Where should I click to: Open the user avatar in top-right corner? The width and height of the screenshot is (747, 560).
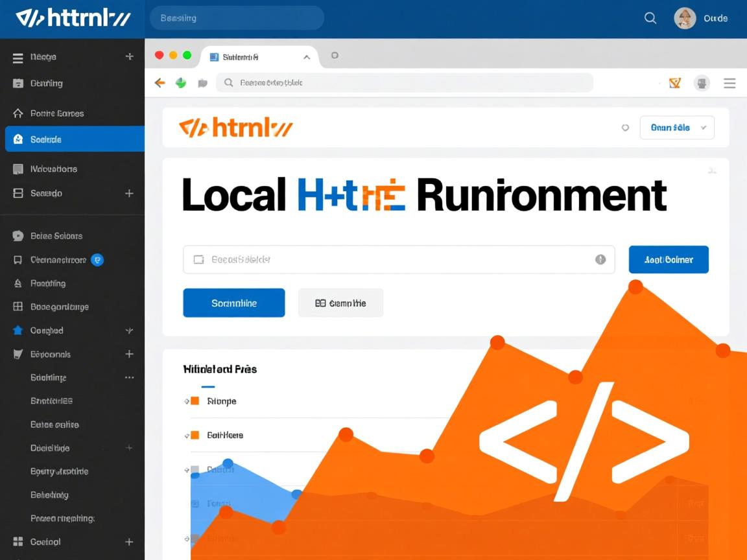[x=685, y=18]
